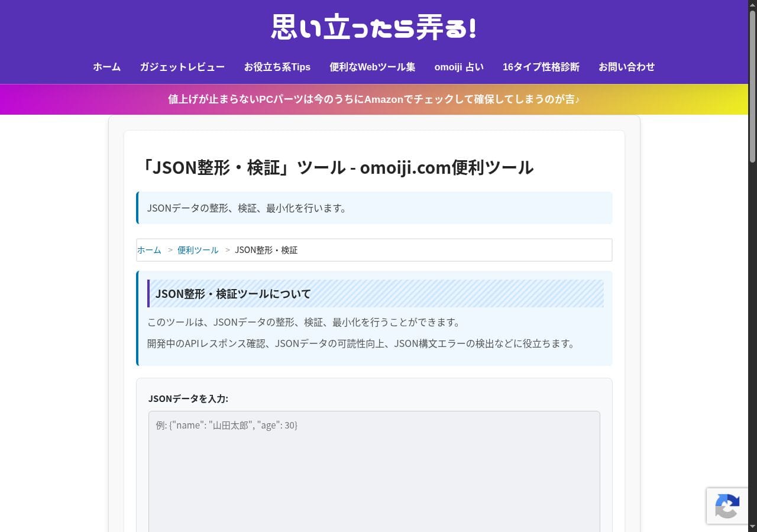Click the Amazon PCパーツ promotional banner

click(x=374, y=99)
